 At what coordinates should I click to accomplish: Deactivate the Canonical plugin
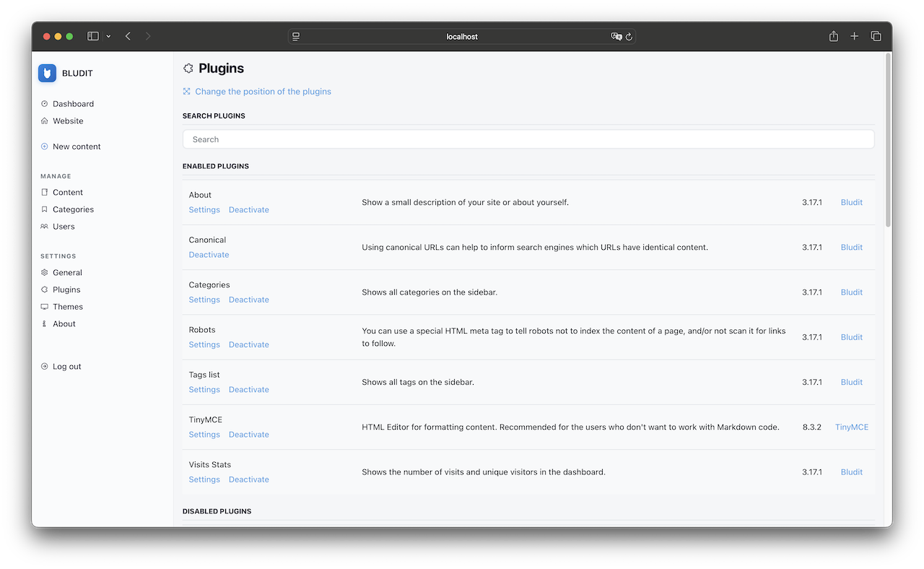click(209, 254)
